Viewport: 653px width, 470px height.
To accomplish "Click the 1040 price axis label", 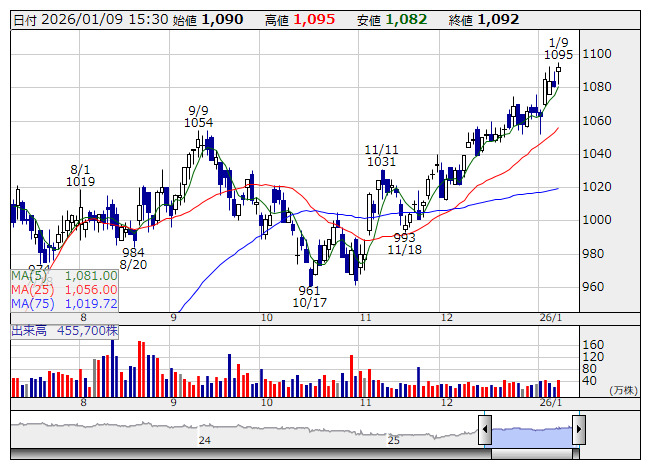I will 597,154.
